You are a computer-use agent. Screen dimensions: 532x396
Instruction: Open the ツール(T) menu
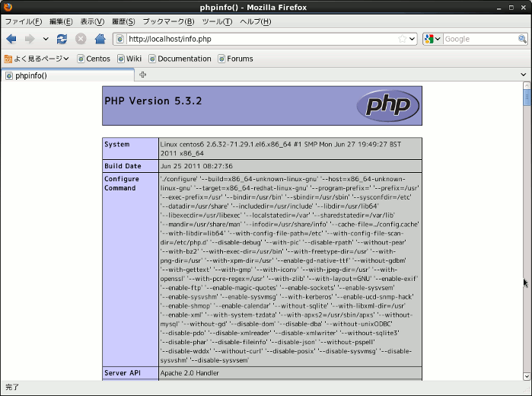[x=218, y=21]
